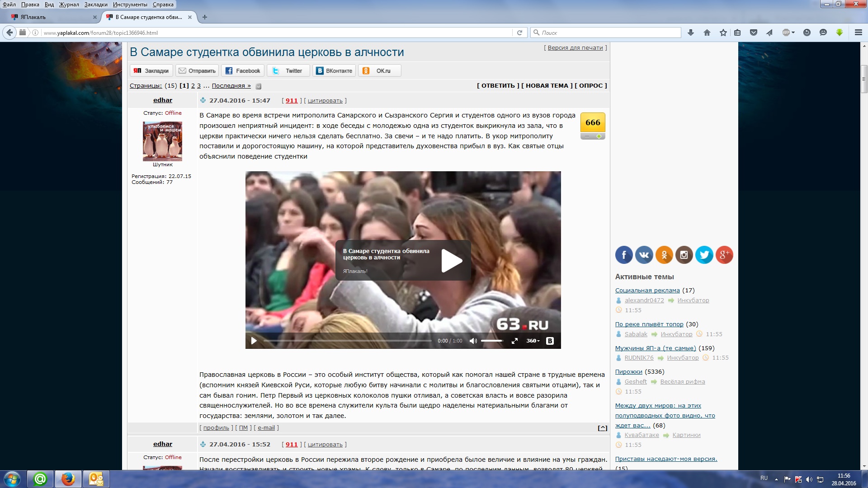The image size is (868, 488).
Task: Open the Adblock Plus dropdown arrow
Action: pos(793,33)
